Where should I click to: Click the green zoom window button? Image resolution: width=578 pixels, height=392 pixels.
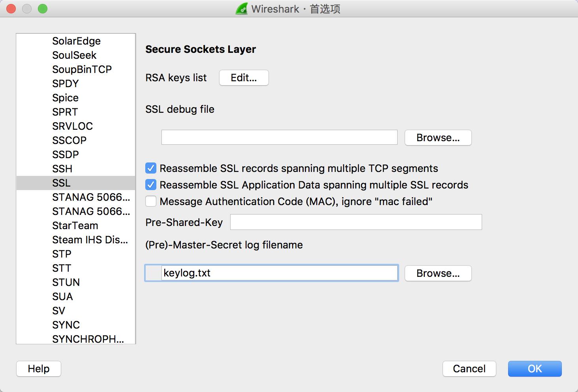pyautogui.click(x=43, y=9)
